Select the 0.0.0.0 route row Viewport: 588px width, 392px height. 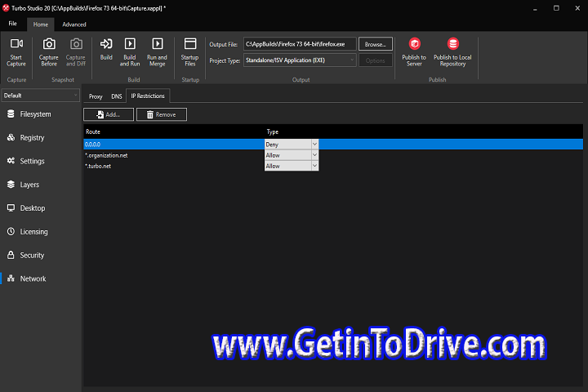[333, 144]
